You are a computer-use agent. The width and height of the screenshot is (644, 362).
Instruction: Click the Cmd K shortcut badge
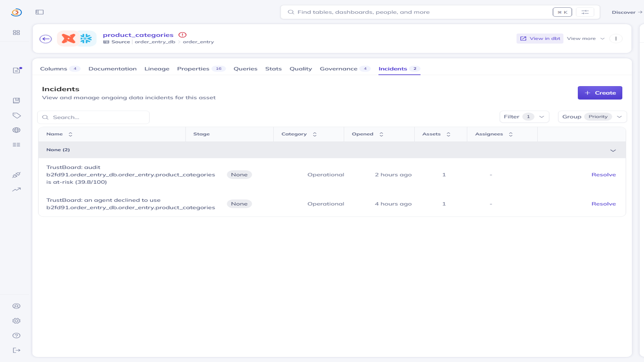coord(562,12)
